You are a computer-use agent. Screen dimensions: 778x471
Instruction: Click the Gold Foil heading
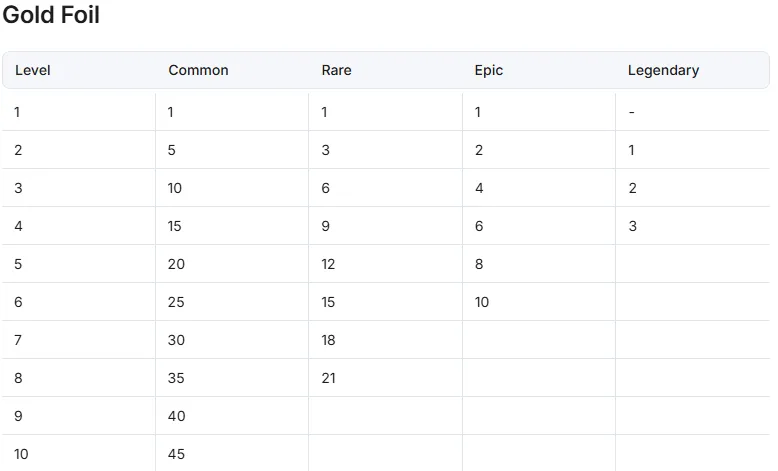[x=51, y=14]
